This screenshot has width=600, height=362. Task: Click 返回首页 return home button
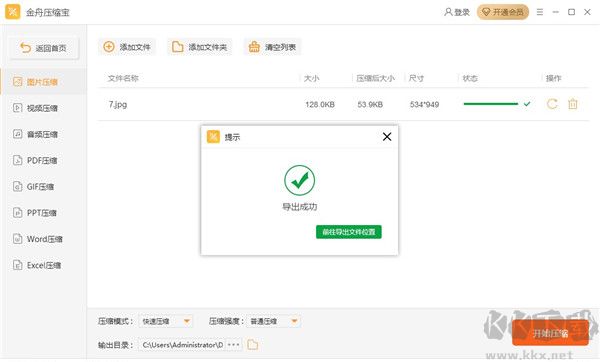[x=44, y=48]
